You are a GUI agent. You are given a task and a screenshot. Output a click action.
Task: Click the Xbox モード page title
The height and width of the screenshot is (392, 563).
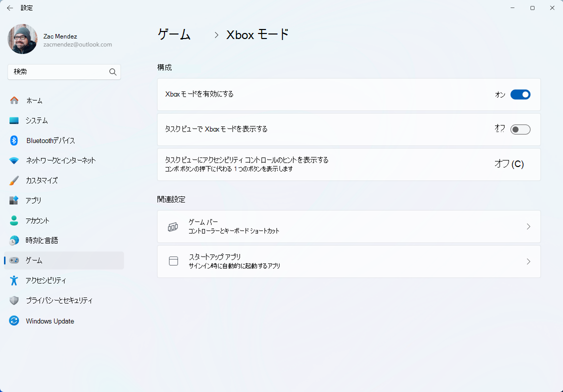[x=257, y=35]
